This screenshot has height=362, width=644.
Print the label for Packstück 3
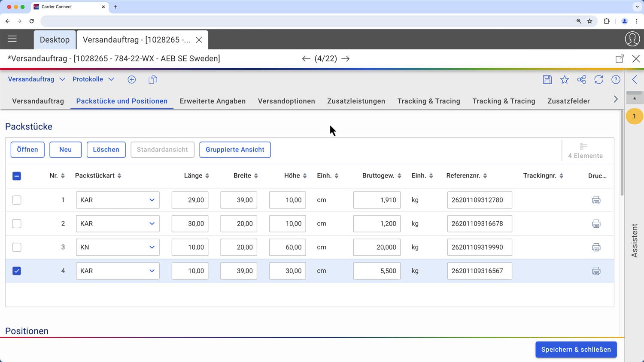click(596, 247)
